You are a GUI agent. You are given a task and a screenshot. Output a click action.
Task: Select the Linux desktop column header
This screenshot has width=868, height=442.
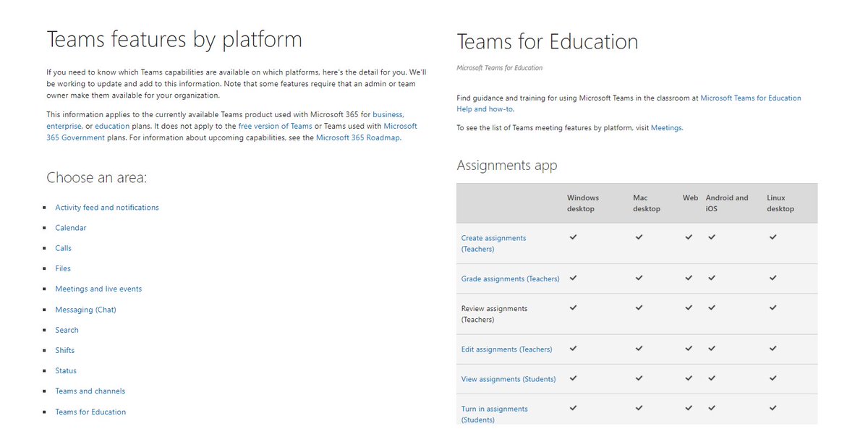point(780,203)
